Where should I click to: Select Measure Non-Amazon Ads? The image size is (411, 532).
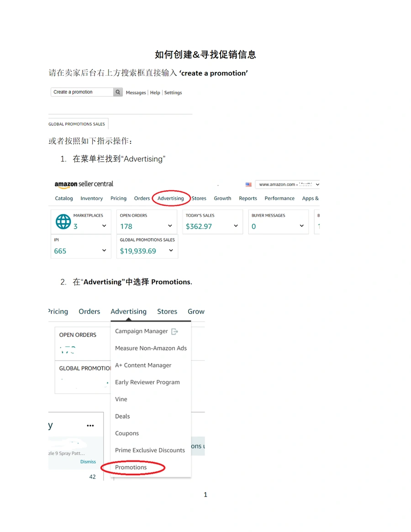coord(151,348)
